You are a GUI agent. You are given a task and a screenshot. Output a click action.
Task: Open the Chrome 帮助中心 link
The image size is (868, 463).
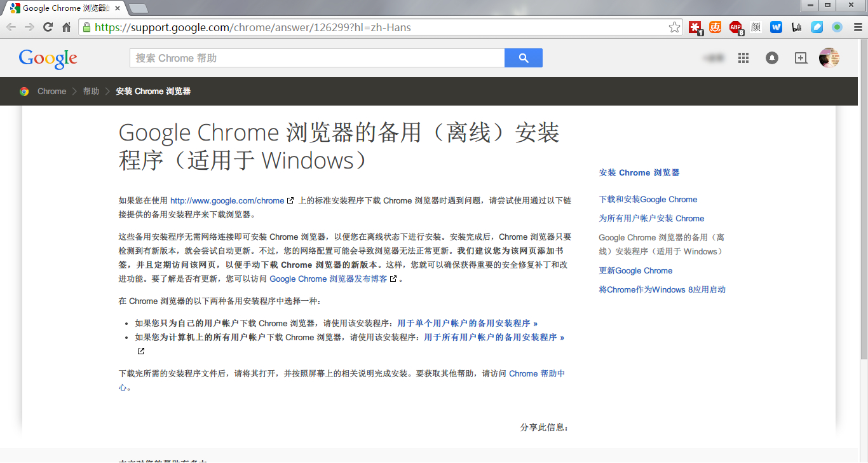click(537, 373)
